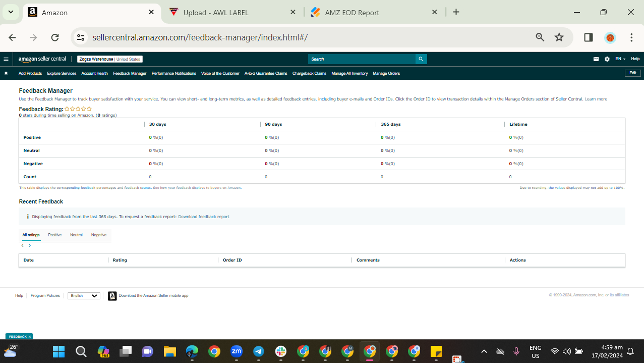
Task: Open the Seller Central messages envelope icon
Action: point(596,59)
